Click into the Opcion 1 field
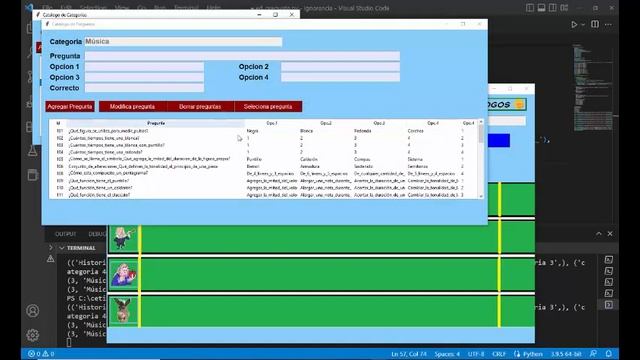Image resolution: width=640 pixels, height=360 pixels. pyautogui.click(x=144, y=67)
